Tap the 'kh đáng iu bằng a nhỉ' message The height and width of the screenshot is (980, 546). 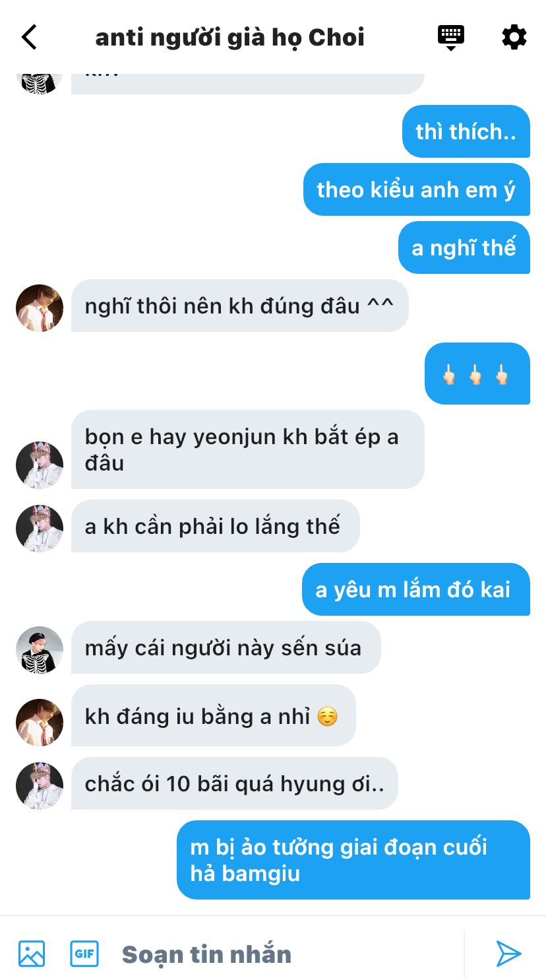[x=214, y=717]
